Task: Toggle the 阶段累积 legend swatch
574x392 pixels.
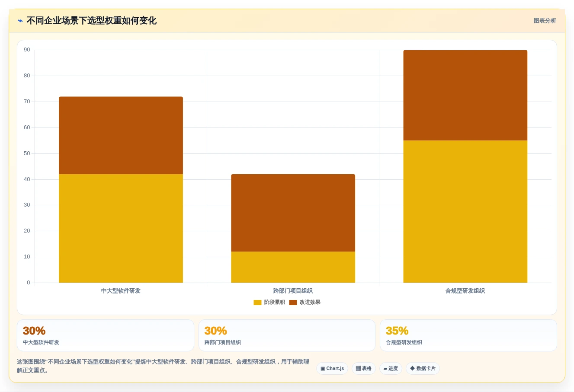Action: pos(257,303)
